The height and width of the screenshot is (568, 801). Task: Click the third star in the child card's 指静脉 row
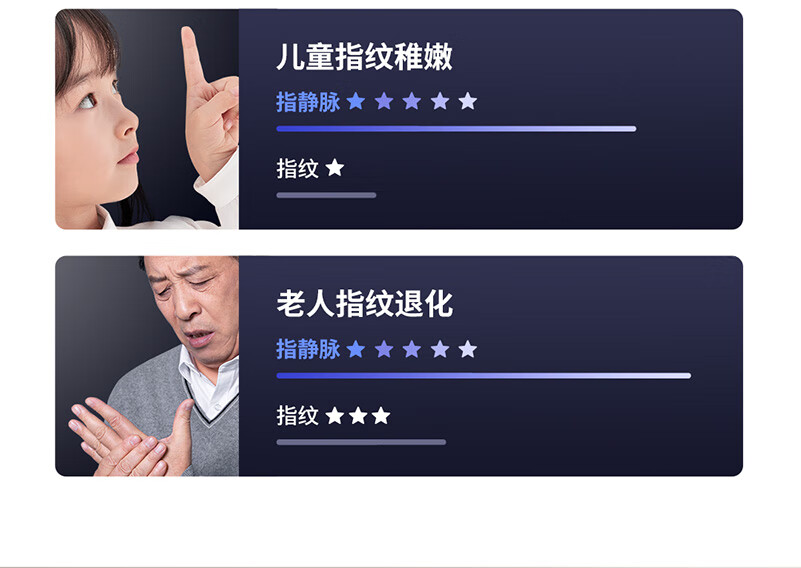point(412,101)
